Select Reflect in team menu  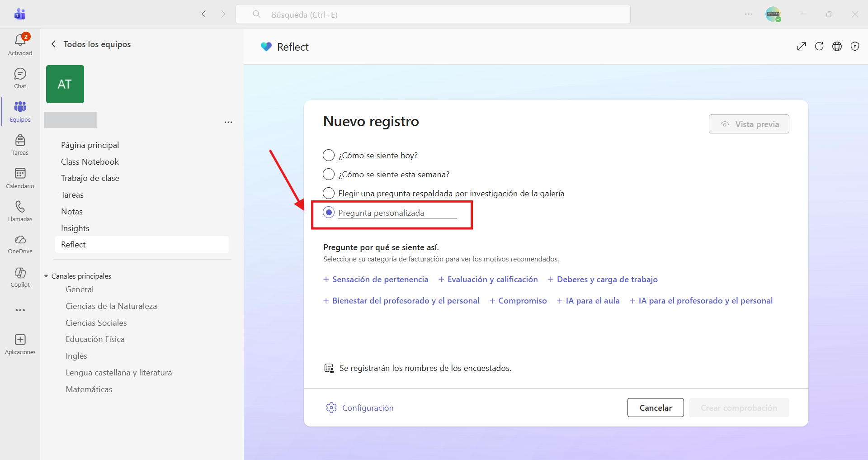click(x=142, y=245)
